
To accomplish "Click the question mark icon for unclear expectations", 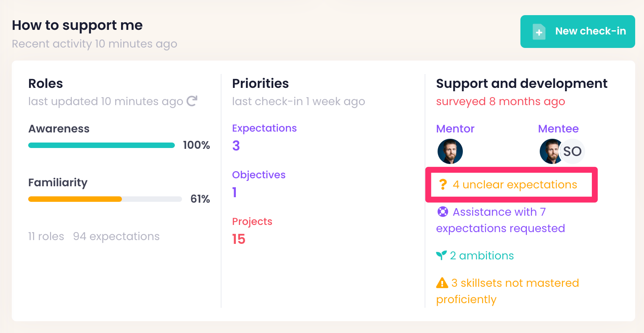I will pyautogui.click(x=443, y=185).
